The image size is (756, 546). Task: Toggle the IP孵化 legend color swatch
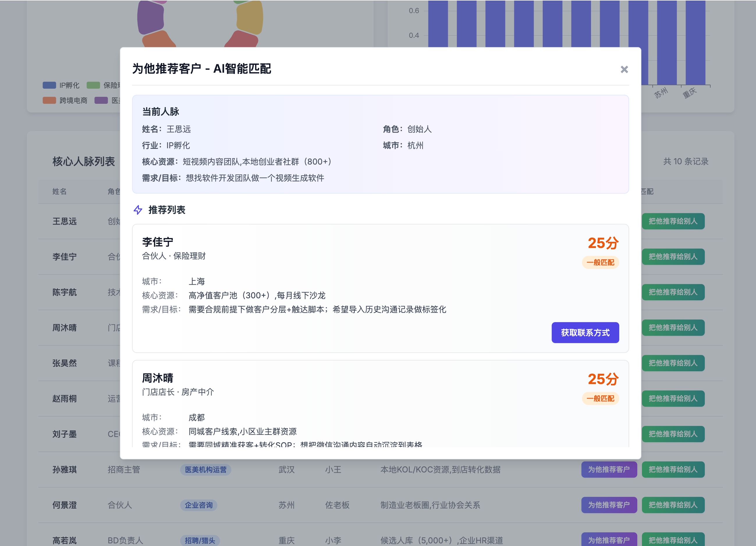[49, 85]
